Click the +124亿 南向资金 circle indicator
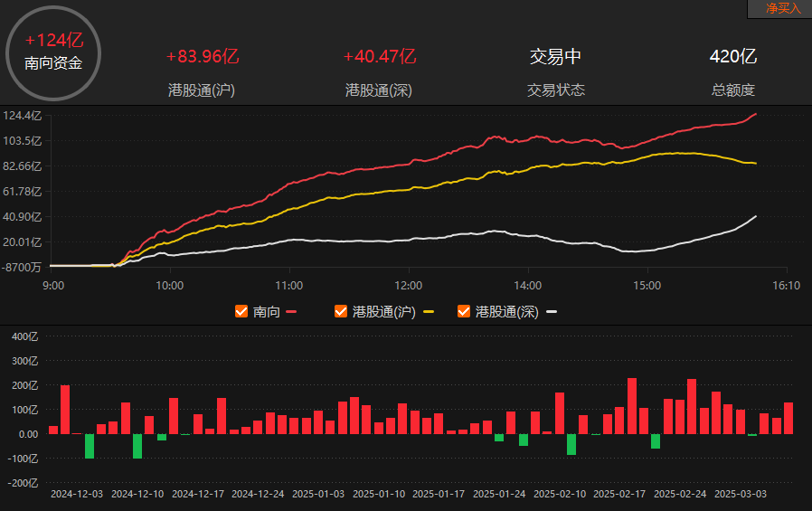 click(53, 53)
